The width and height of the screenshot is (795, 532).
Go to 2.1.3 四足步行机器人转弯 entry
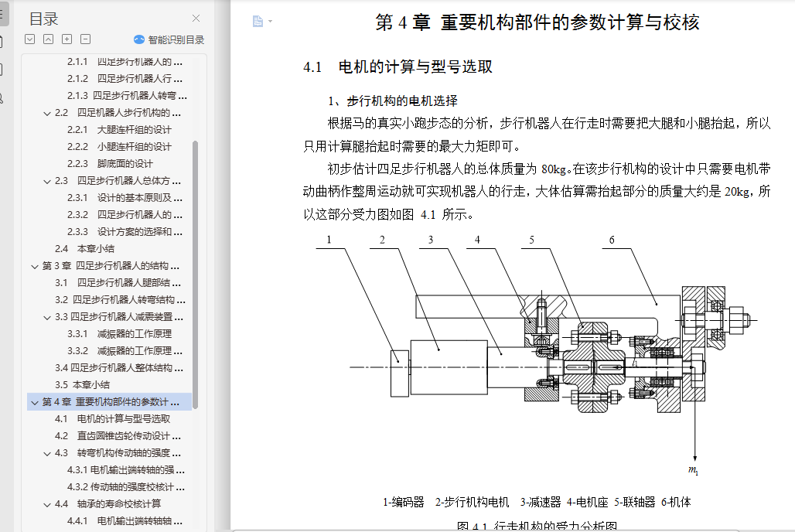pyautogui.click(x=127, y=95)
